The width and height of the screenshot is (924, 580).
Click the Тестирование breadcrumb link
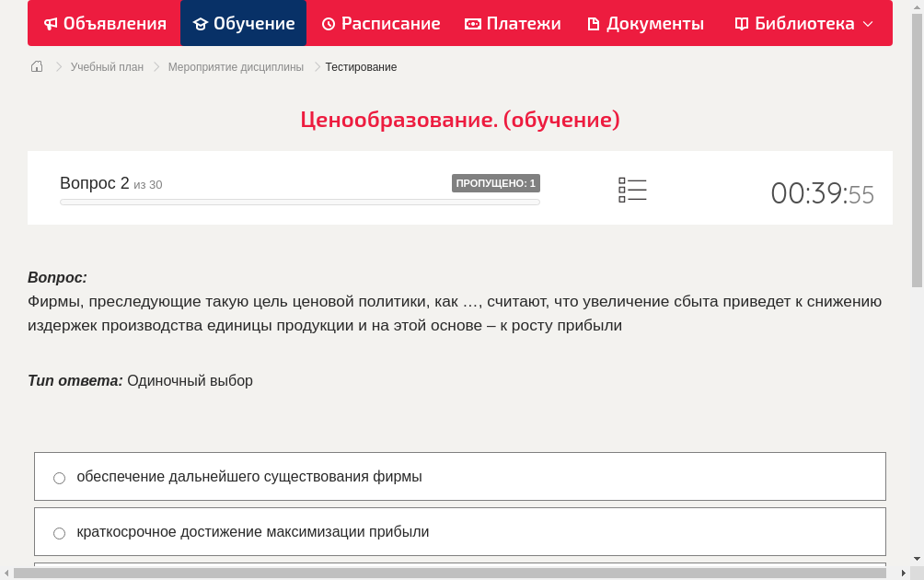[360, 66]
